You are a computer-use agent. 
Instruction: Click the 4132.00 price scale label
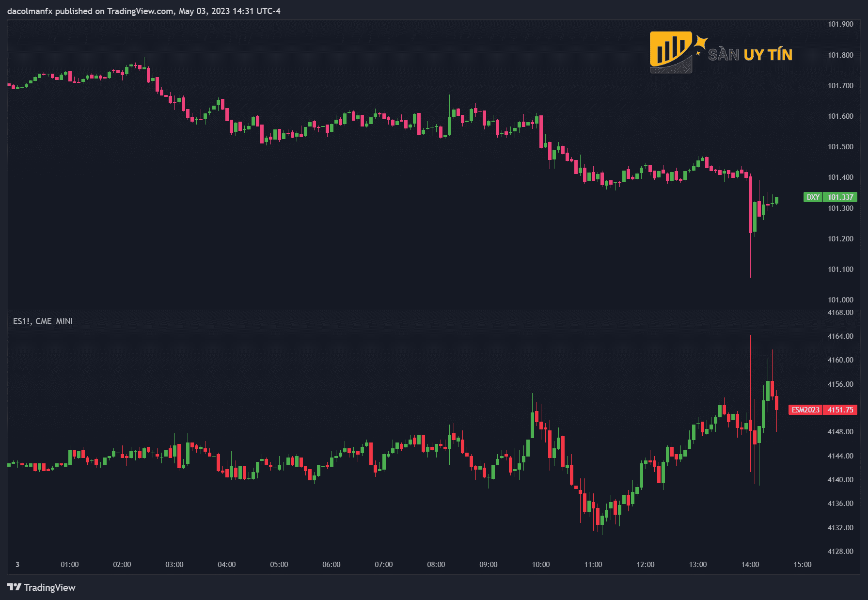[840, 528]
